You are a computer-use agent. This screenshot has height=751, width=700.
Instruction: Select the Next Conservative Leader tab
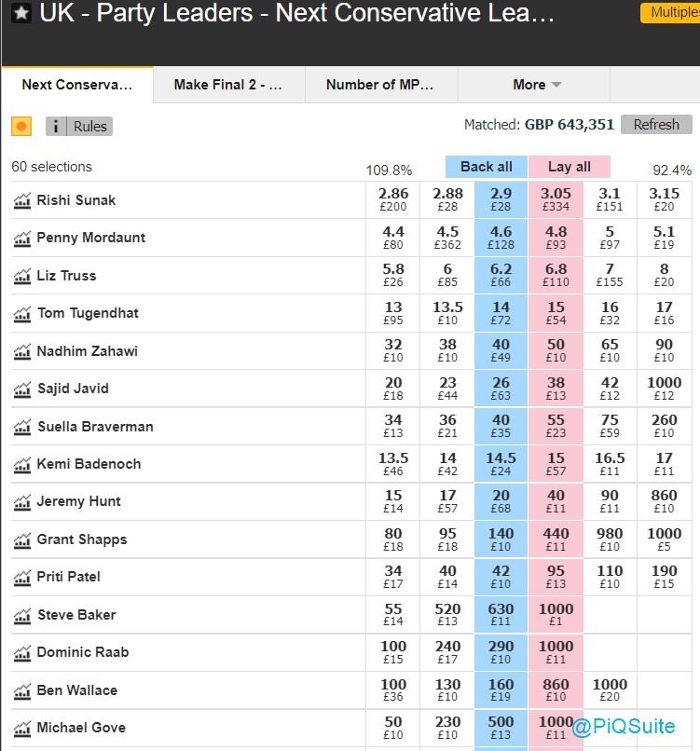[x=76, y=85]
